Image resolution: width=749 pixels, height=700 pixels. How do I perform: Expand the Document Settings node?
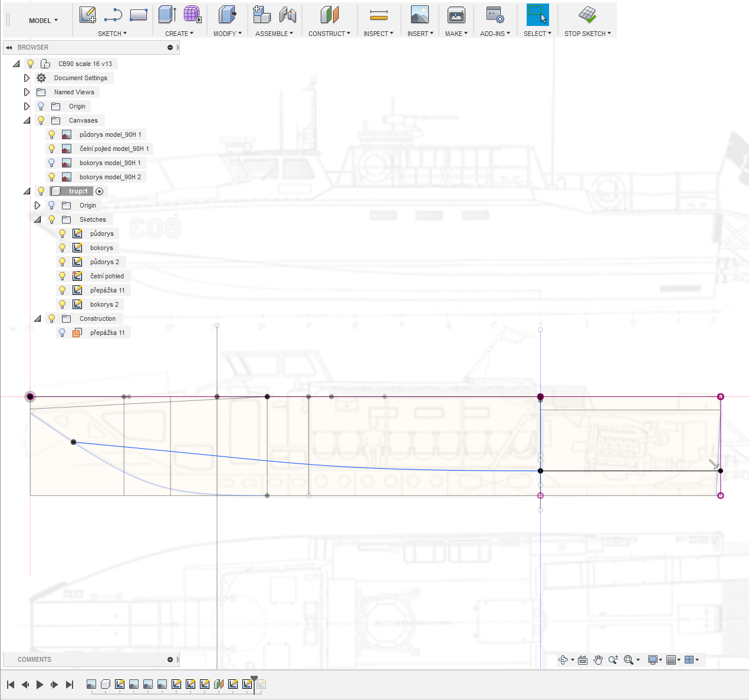(27, 78)
